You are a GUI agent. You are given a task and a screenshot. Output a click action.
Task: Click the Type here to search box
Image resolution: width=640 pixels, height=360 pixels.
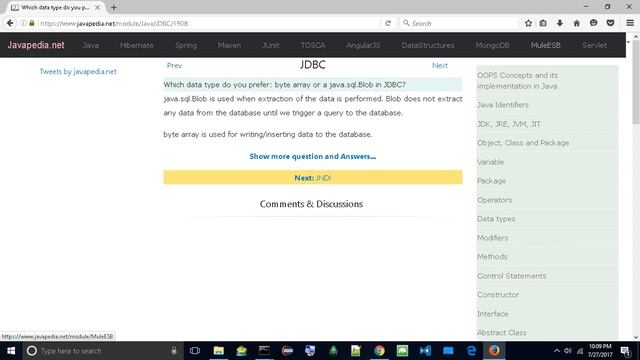(102, 351)
